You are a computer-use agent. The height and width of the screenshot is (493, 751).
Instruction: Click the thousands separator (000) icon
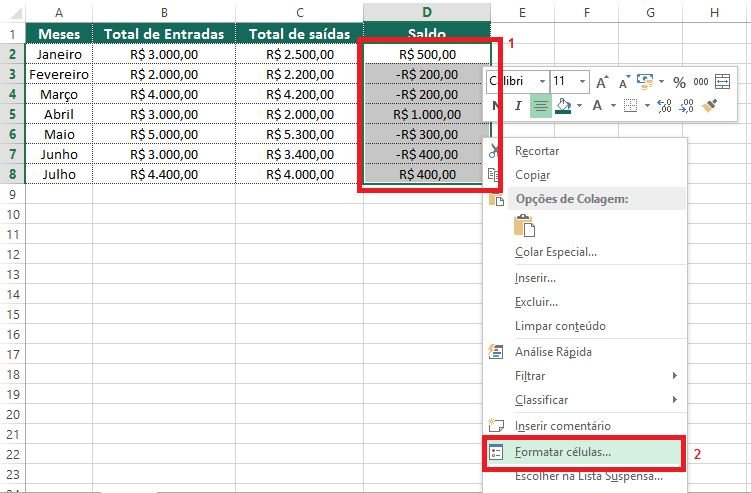point(700,82)
